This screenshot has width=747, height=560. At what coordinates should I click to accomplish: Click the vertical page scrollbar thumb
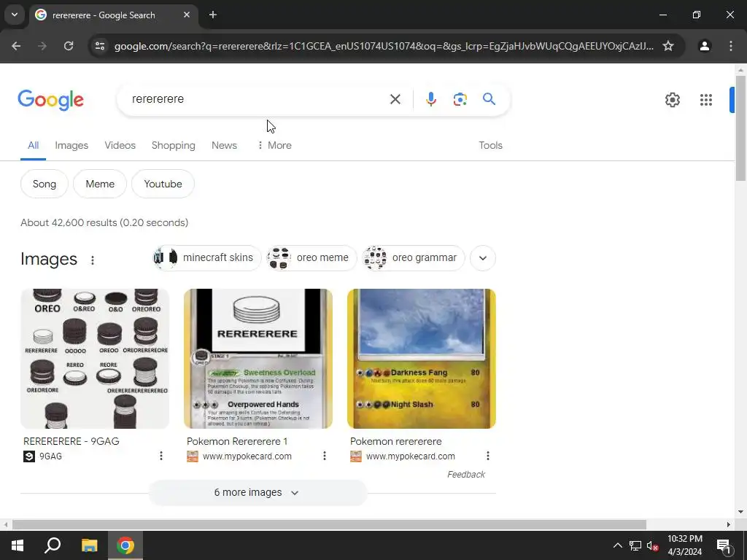[740, 128]
